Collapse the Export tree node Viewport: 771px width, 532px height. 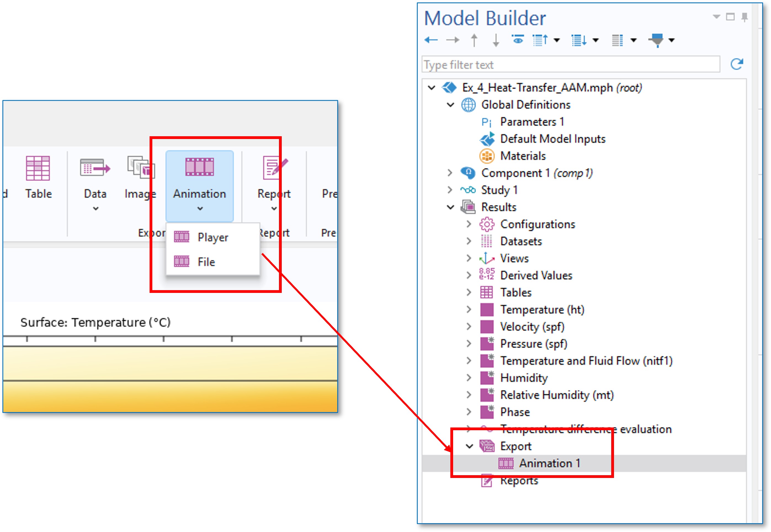pyautogui.click(x=469, y=446)
